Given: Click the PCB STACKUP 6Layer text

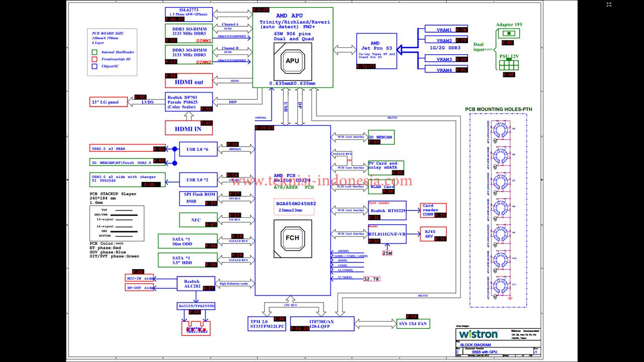Looking at the screenshot, I should tap(113, 194).
